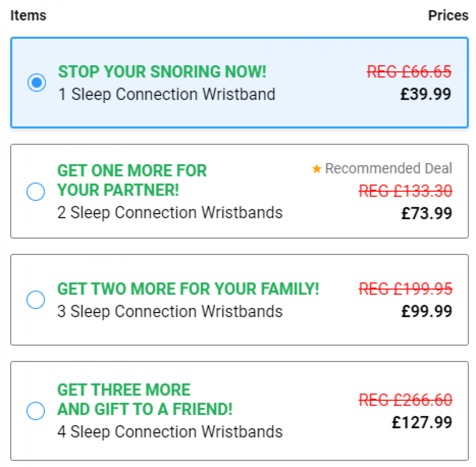Click the Items column header
Image resolution: width=476 pixels, height=467 pixels.
coord(28,15)
